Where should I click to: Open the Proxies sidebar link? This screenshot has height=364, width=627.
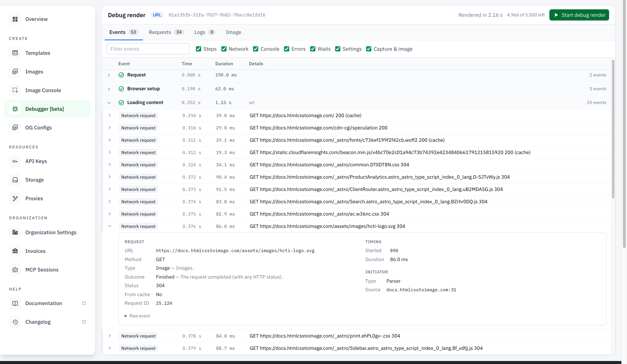48,198
